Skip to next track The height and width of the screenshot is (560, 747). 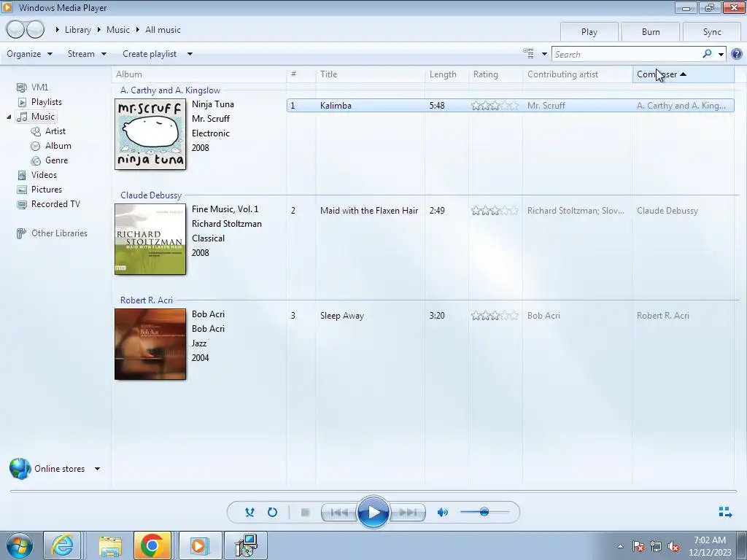(407, 513)
